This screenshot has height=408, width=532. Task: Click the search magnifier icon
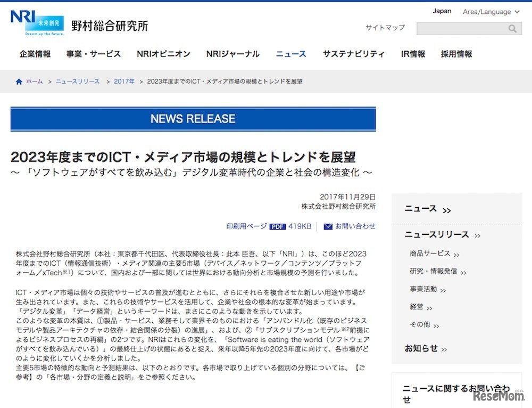point(512,29)
